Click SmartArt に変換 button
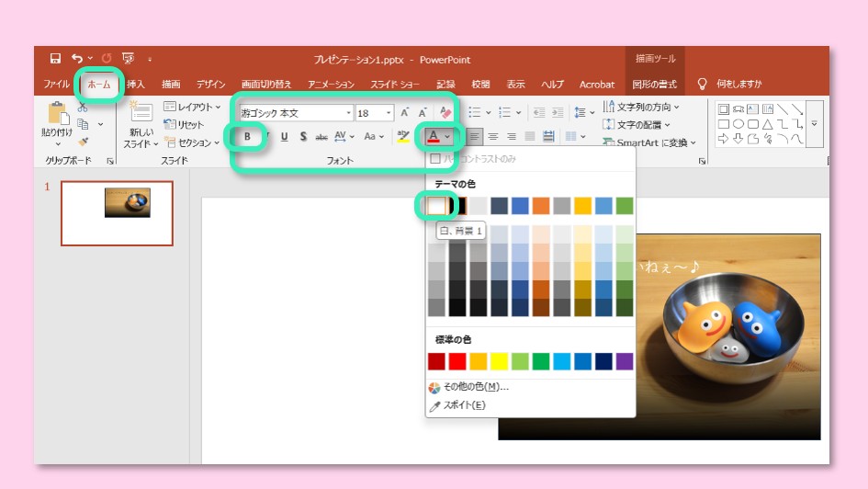Viewport: 868px width, 489px height. [649, 142]
